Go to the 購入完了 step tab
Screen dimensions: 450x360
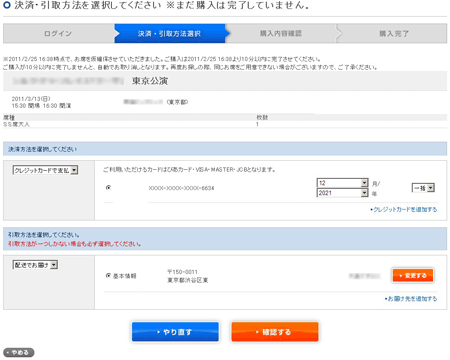[393, 33]
